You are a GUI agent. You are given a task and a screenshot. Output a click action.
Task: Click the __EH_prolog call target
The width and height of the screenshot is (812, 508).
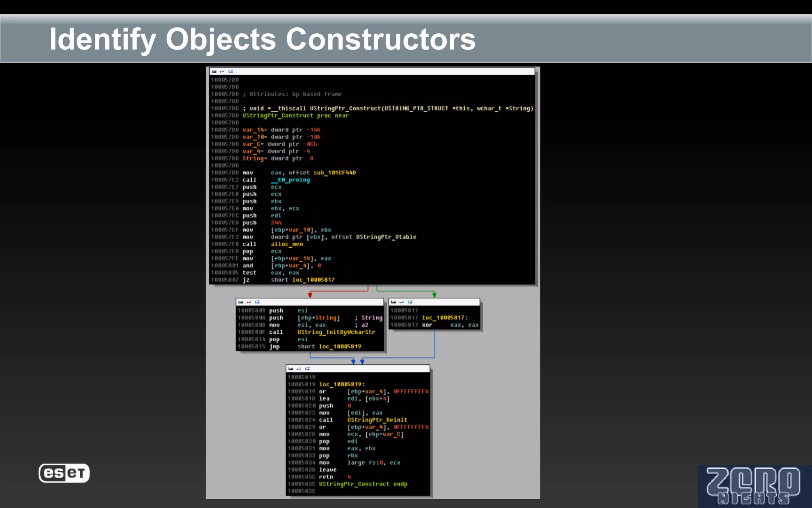tap(290, 180)
